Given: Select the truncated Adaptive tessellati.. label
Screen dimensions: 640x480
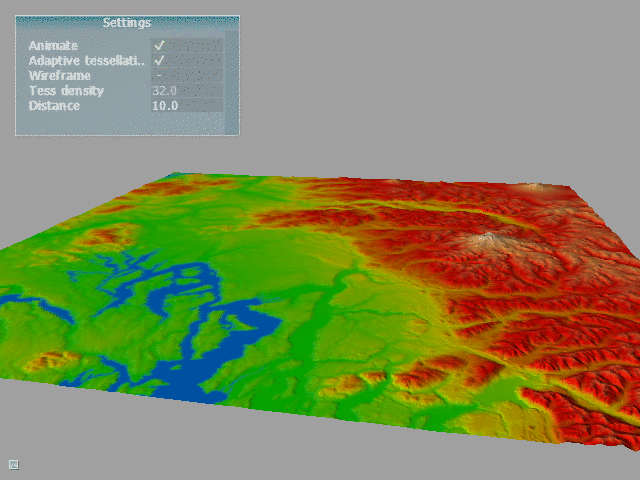Looking at the screenshot, I should point(86,61).
